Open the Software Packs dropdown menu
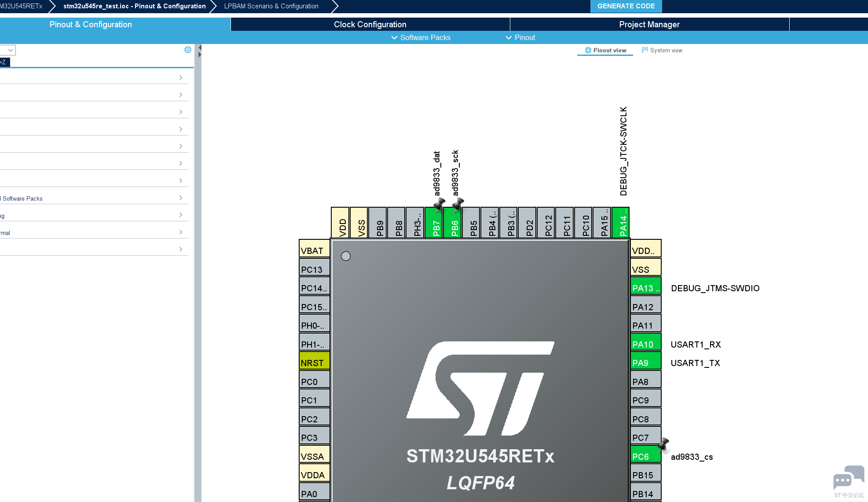This screenshot has height=502, width=868. pyautogui.click(x=421, y=38)
